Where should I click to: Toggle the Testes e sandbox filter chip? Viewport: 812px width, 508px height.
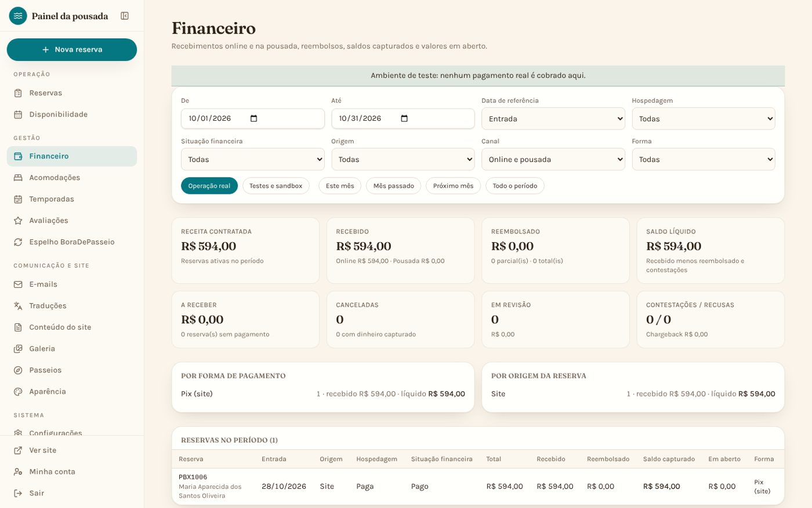[276, 186]
